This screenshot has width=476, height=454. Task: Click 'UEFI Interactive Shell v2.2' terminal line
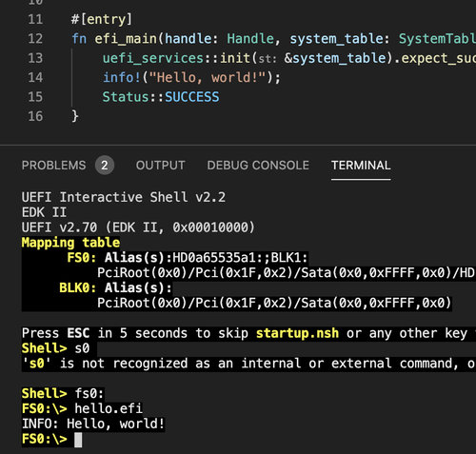click(124, 197)
